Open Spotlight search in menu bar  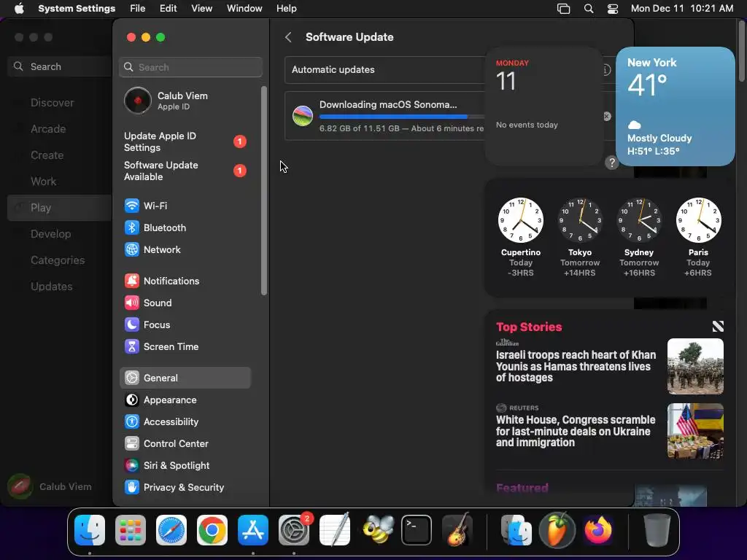point(589,9)
